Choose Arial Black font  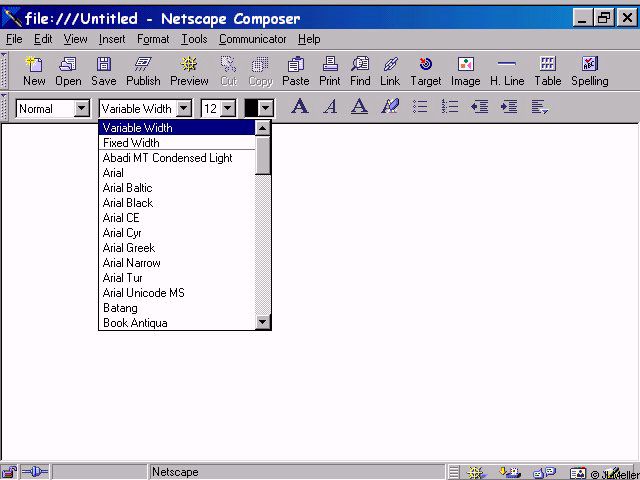click(177, 203)
